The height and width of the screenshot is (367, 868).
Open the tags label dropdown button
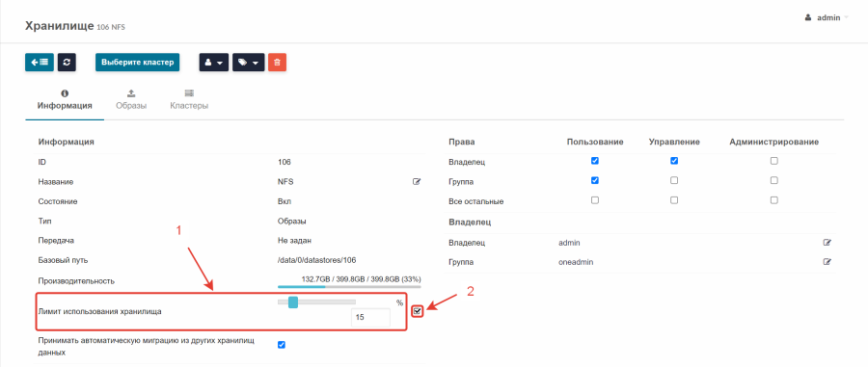pos(249,63)
